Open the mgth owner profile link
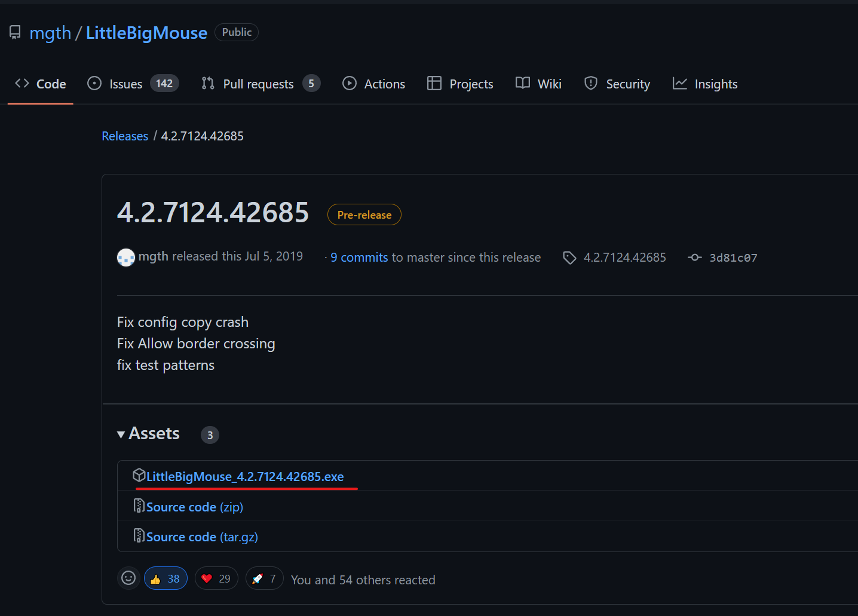This screenshot has width=858, height=616. coord(50,33)
